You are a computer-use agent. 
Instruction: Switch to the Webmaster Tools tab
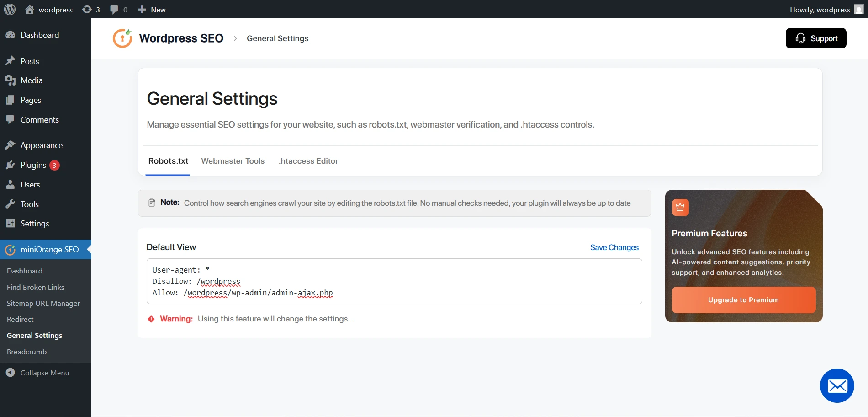233,161
